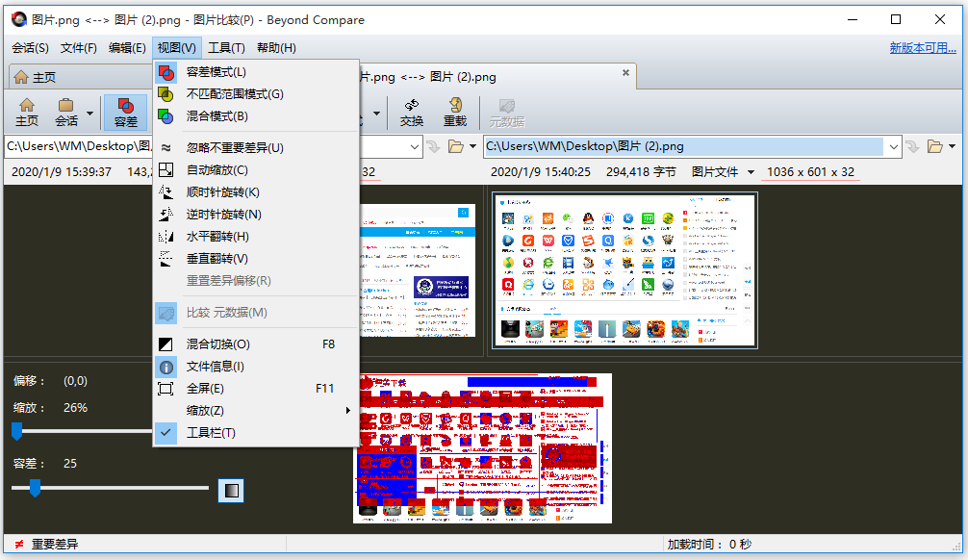968x560 pixels.
Task: Click the 主页 home toolbar icon
Action: 26,112
